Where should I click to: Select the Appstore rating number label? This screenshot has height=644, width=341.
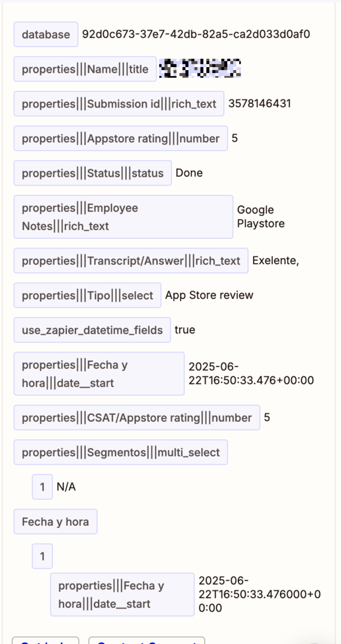[121, 138]
